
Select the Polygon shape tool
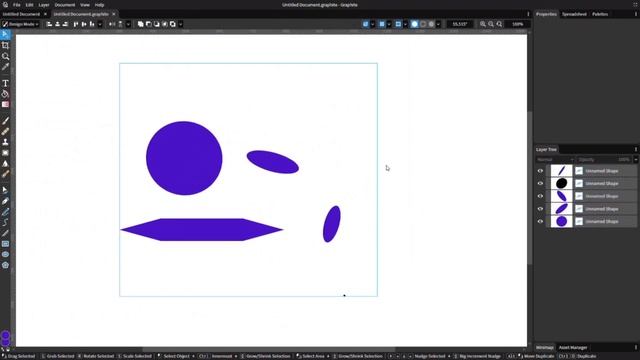[x=5, y=265]
